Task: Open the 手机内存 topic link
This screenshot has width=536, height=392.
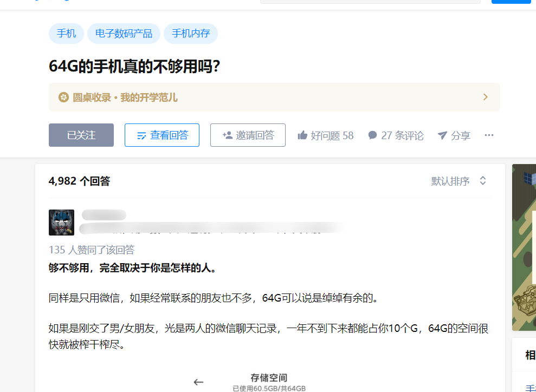Action: [190, 33]
